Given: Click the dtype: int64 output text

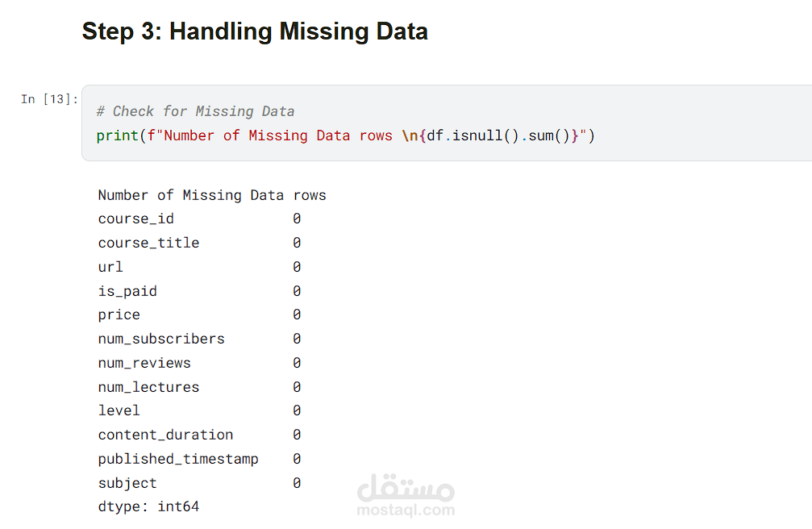Looking at the screenshot, I should pyautogui.click(x=148, y=506).
